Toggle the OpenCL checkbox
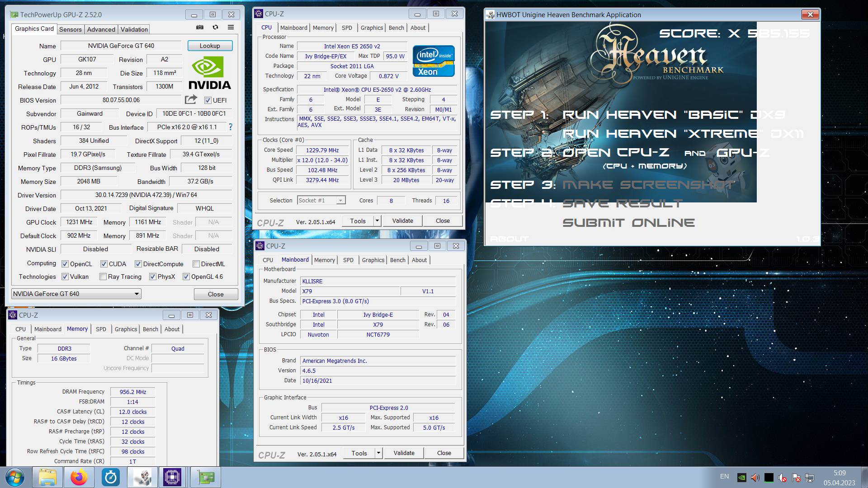This screenshot has width=868, height=488. [x=65, y=264]
